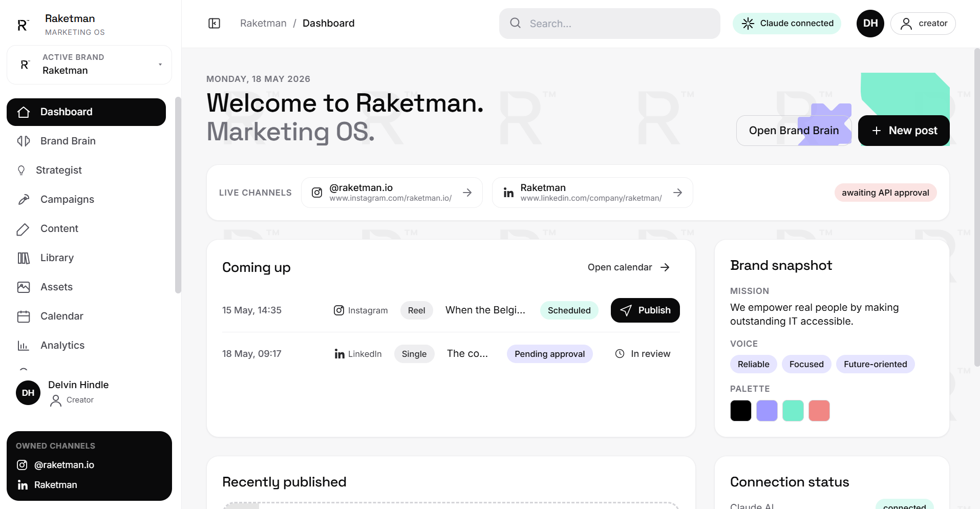The width and height of the screenshot is (980, 509).
Task: Click the Instagram icon in 15 May row
Action: pos(339,310)
